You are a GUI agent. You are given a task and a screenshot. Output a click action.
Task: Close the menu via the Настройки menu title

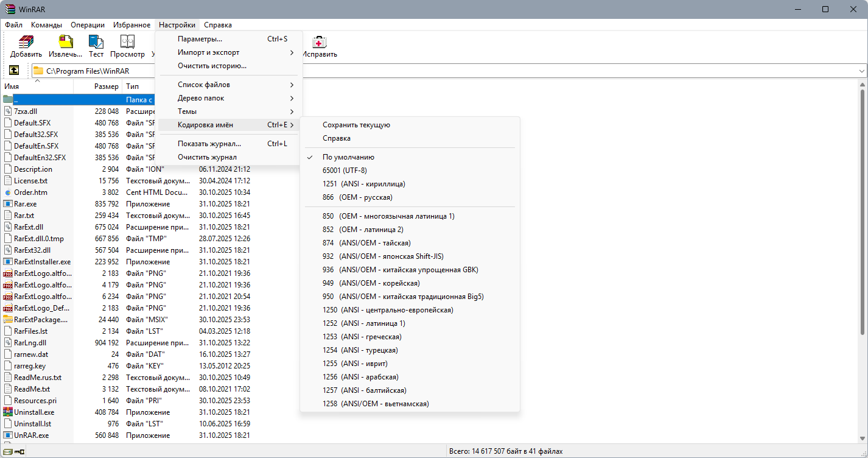pos(177,25)
